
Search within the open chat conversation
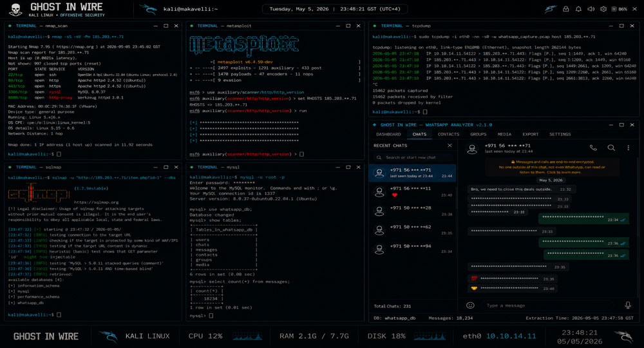(x=611, y=148)
